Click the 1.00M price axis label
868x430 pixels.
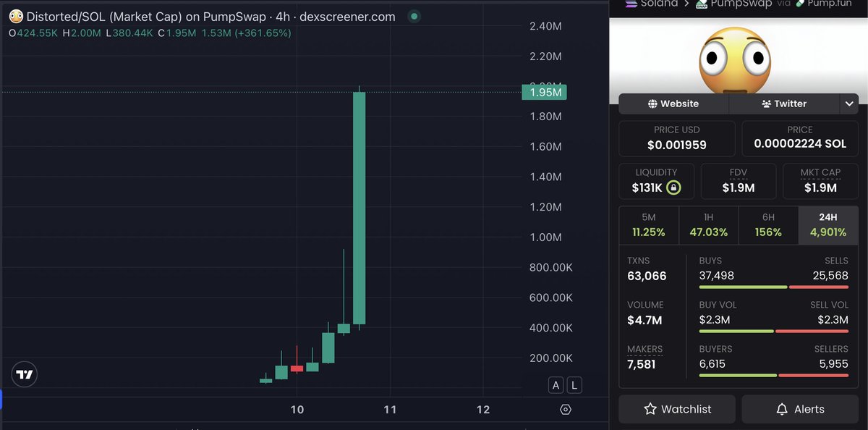click(x=546, y=237)
